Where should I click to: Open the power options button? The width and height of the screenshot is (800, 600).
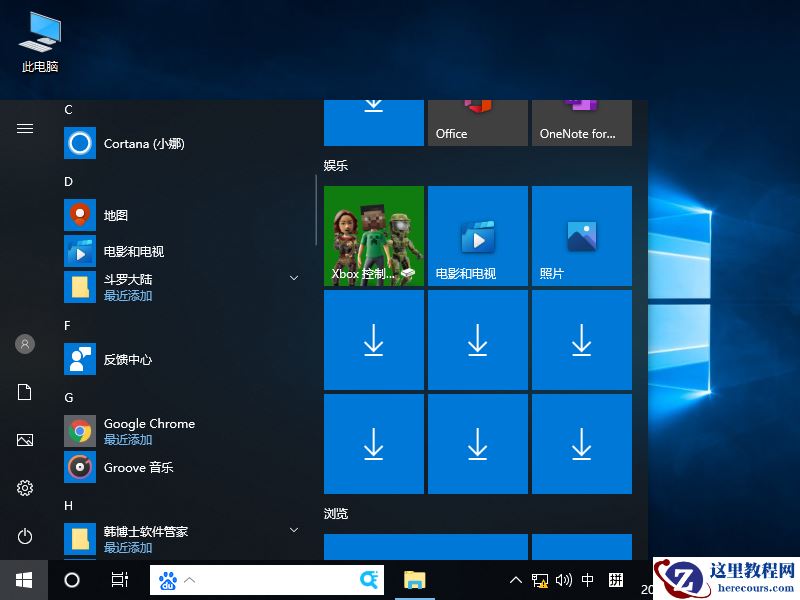24,532
